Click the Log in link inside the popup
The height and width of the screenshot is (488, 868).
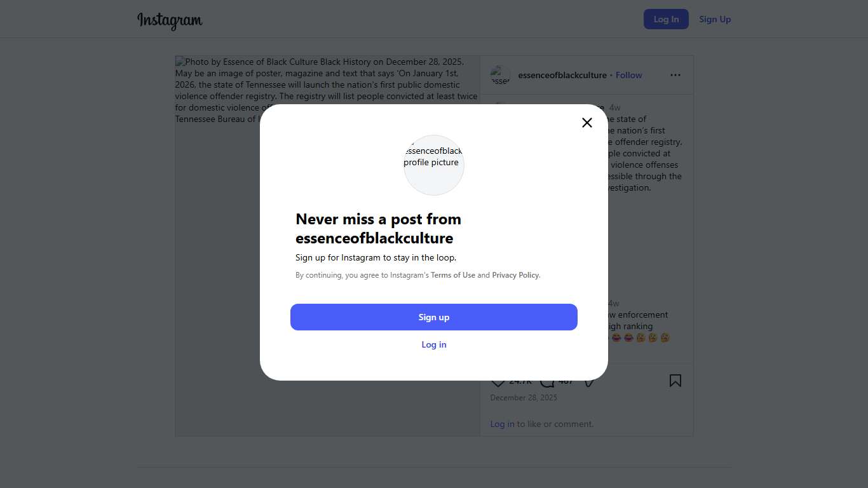434,344
